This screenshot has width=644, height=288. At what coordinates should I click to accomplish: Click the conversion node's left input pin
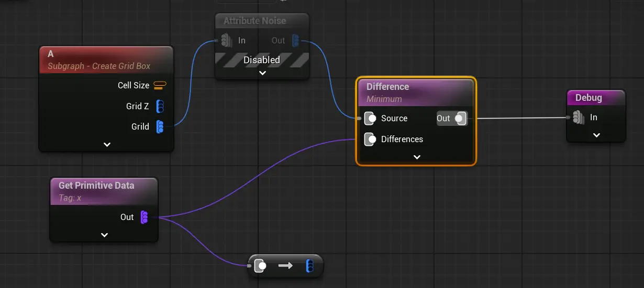click(260, 266)
